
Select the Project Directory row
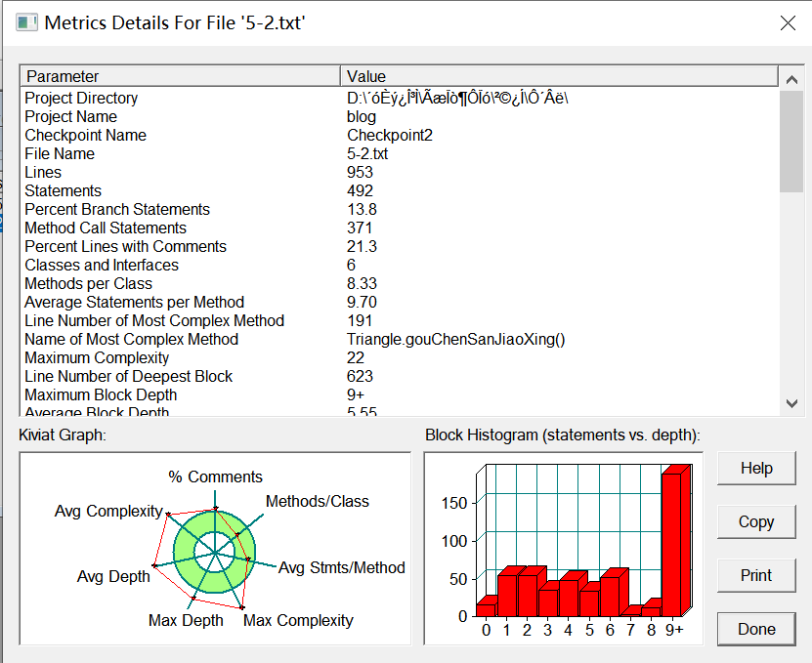click(x=399, y=98)
